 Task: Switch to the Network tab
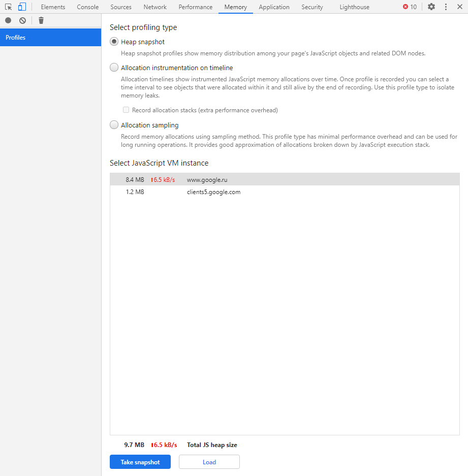point(155,7)
